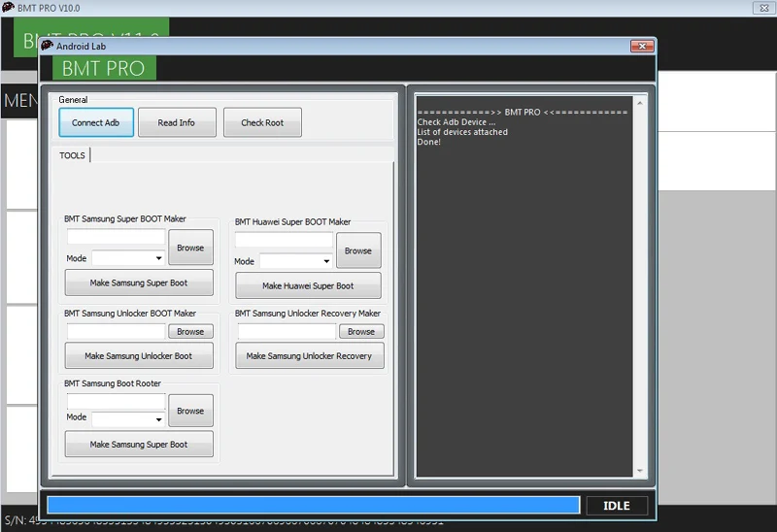The height and width of the screenshot is (532, 777).
Task: Click Make Samsung Unlocker Boot button
Action: pos(139,355)
